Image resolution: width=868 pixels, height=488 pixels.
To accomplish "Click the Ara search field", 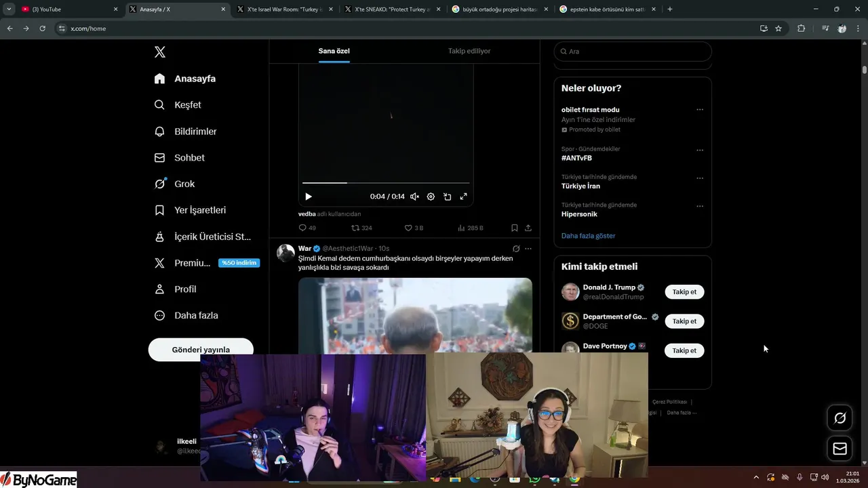I will point(633,52).
